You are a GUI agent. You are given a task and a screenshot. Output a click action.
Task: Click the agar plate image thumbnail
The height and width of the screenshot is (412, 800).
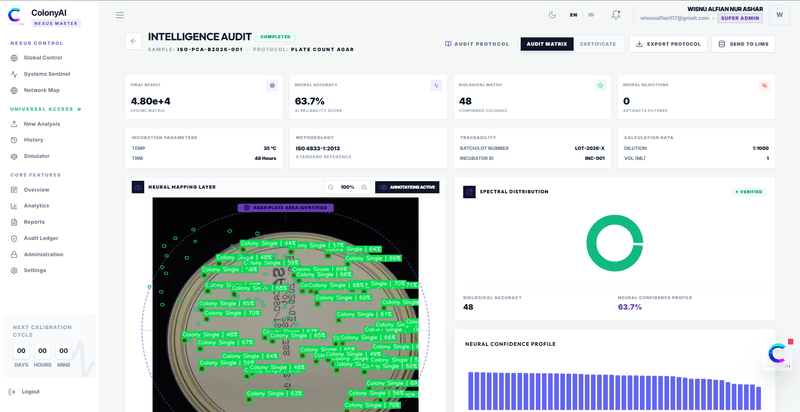coord(285,304)
